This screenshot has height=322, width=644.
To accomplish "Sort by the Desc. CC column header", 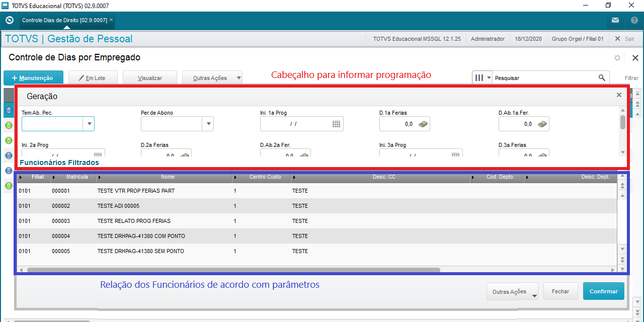I will [380, 177].
